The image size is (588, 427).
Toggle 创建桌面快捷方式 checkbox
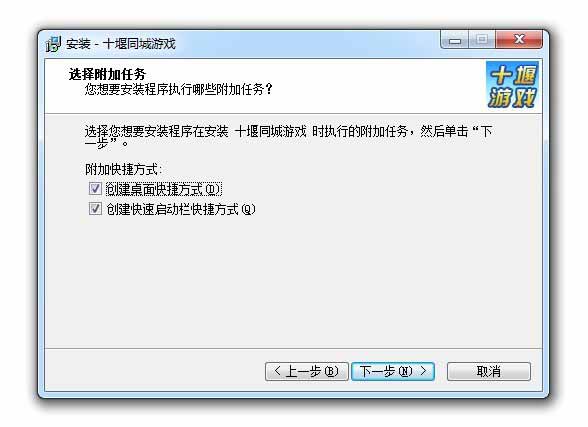(95, 189)
